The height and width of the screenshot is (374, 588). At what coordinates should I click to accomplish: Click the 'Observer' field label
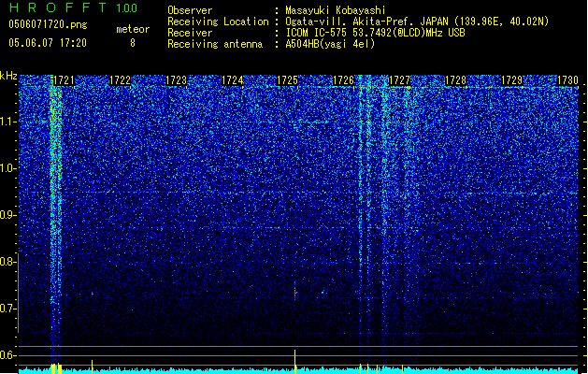click(x=190, y=10)
